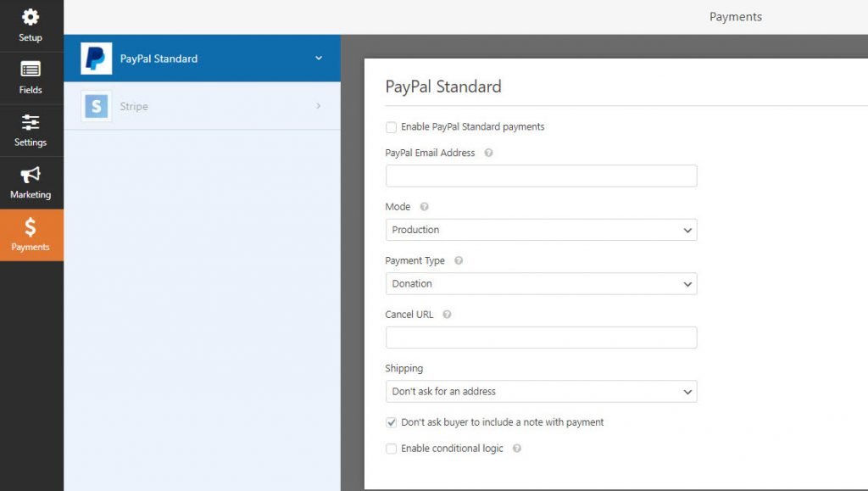The height and width of the screenshot is (491, 868).
Task: Click the Stripe S logo icon
Action: (x=97, y=106)
